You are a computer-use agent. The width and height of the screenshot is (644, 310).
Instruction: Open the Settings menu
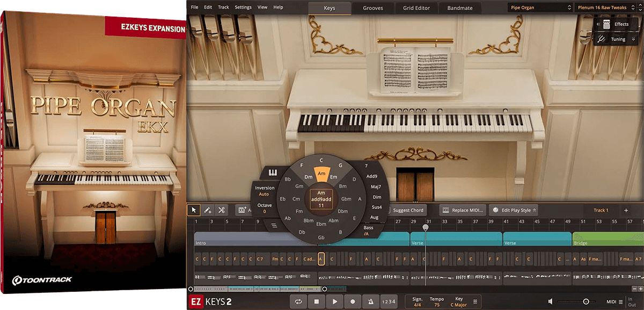[243, 7]
